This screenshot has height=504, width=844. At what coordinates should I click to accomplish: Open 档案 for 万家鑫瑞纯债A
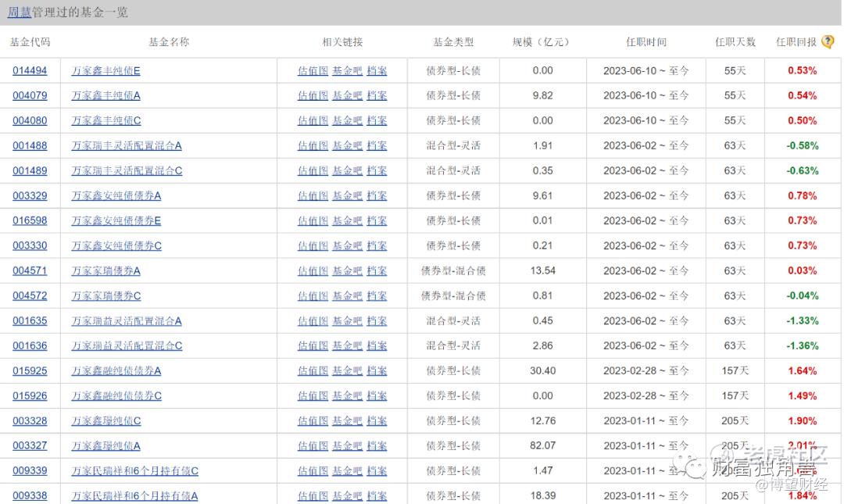click(377, 446)
